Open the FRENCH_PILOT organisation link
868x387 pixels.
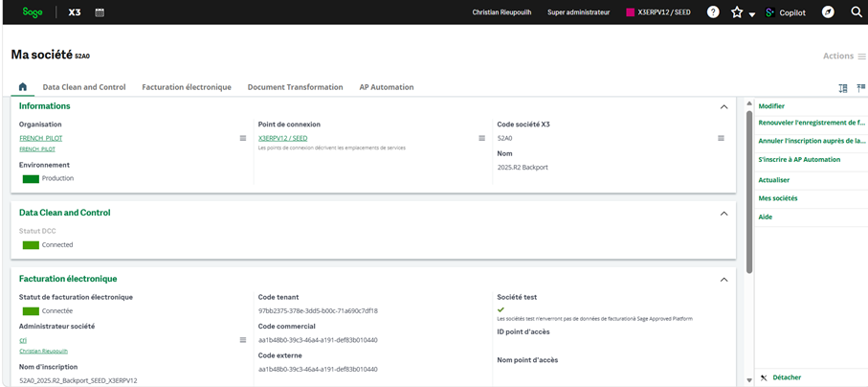point(41,139)
